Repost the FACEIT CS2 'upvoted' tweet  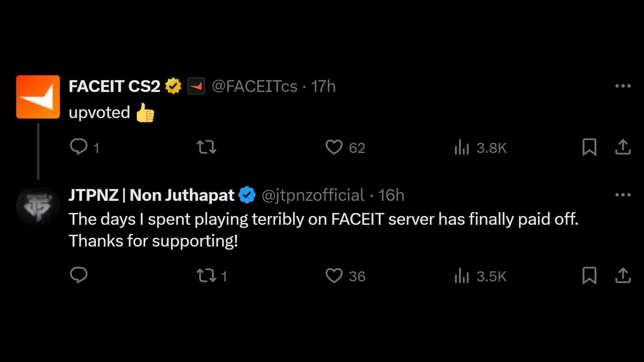pyautogui.click(x=206, y=147)
